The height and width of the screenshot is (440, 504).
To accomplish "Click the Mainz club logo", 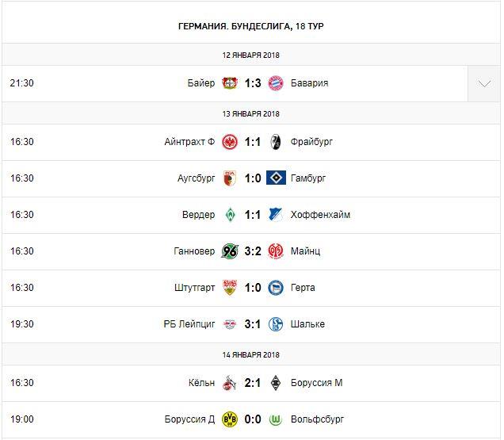I will (x=276, y=251).
